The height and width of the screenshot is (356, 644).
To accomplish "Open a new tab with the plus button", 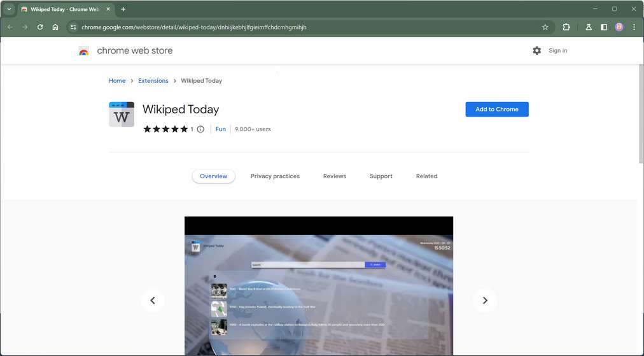I will [123, 9].
